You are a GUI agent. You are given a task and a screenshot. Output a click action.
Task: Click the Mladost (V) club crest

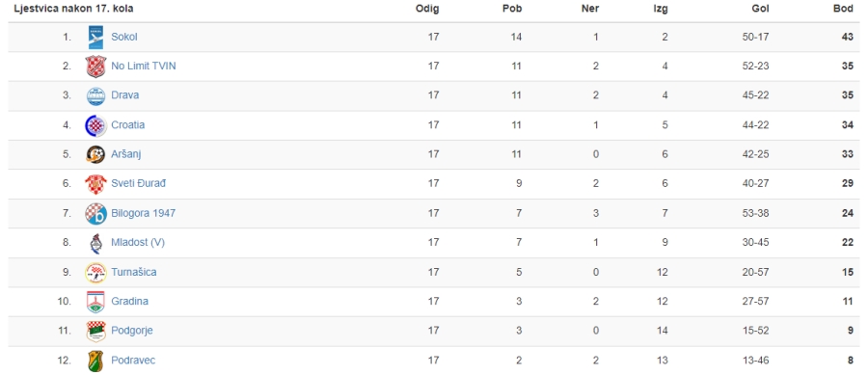pos(95,243)
